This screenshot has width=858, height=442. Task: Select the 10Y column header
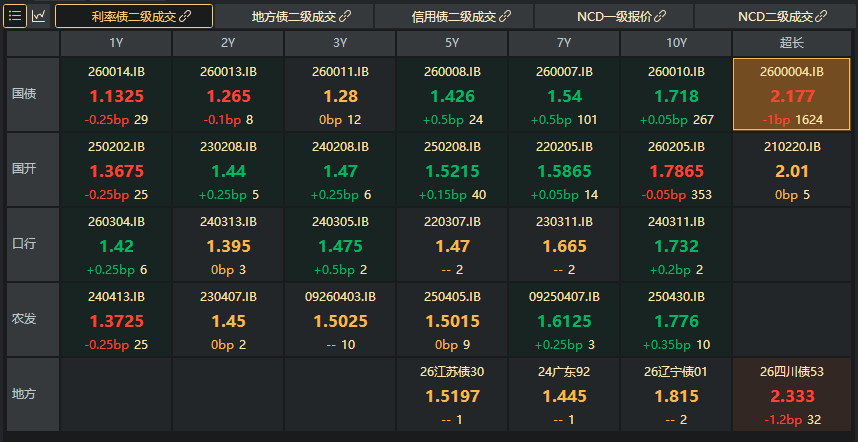pyautogui.click(x=676, y=43)
